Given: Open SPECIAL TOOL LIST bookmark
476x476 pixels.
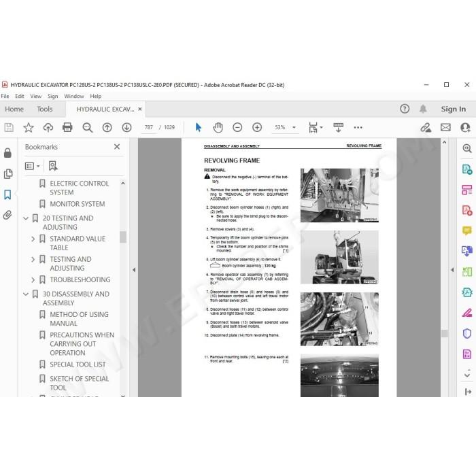Looking at the screenshot, I should coord(78,364).
